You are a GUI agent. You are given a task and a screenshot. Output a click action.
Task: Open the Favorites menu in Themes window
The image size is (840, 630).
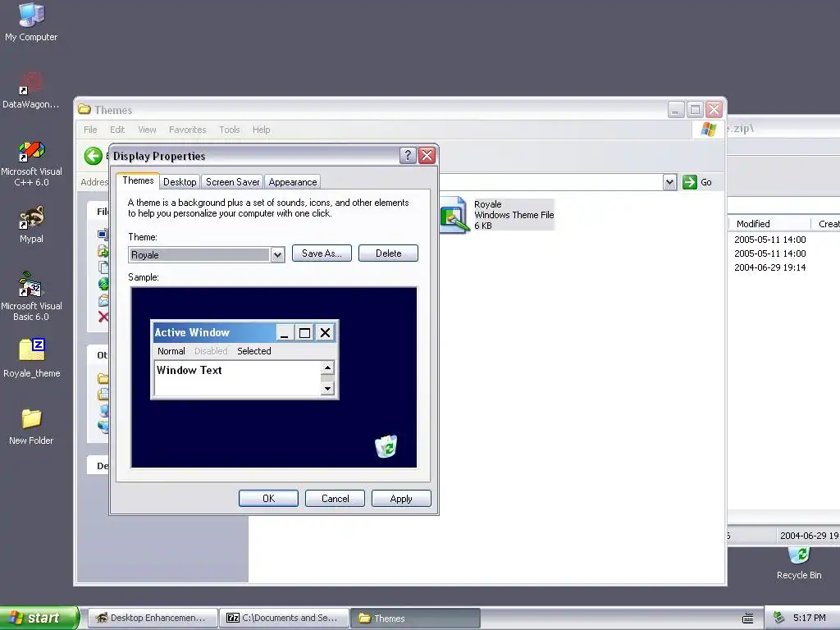coord(188,130)
